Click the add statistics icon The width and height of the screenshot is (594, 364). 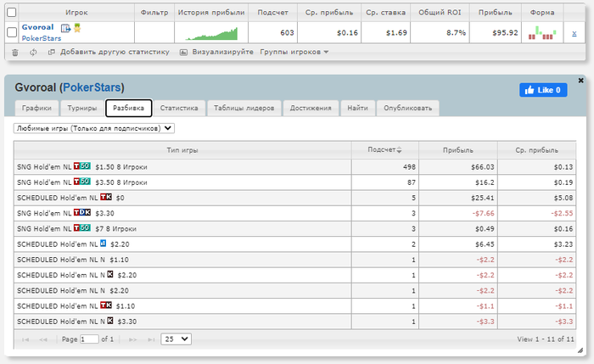(x=52, y=53)
